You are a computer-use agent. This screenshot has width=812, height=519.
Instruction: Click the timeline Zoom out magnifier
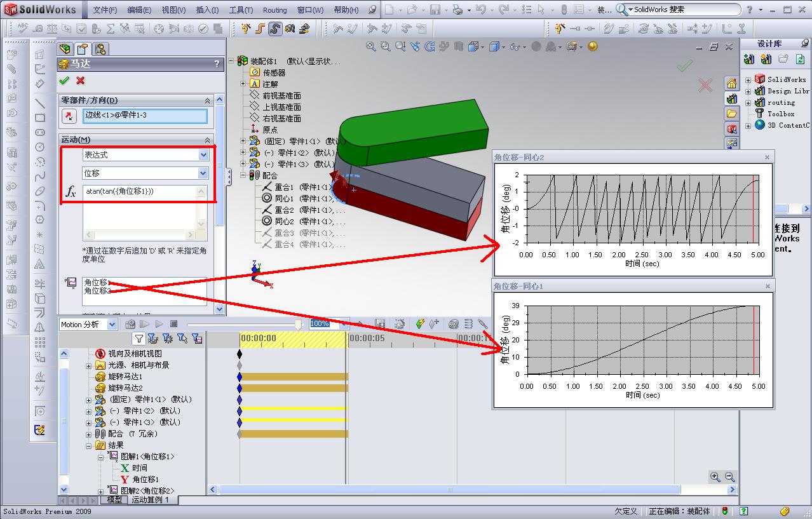click(729, 476)
